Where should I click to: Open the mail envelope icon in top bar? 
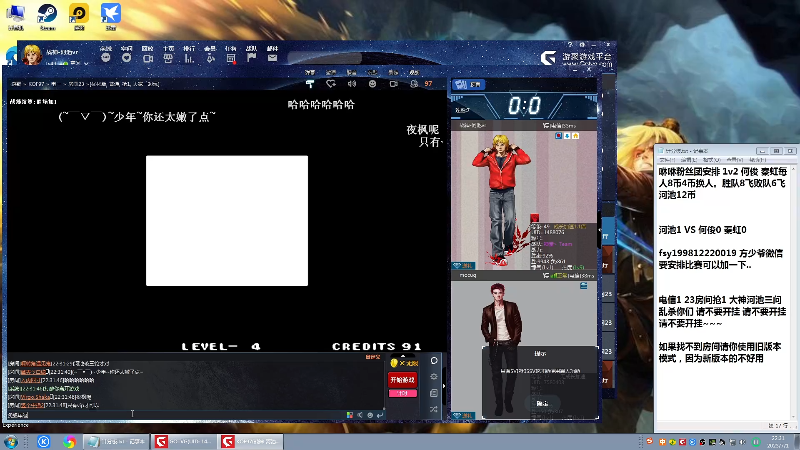click(x=272, y=58)
